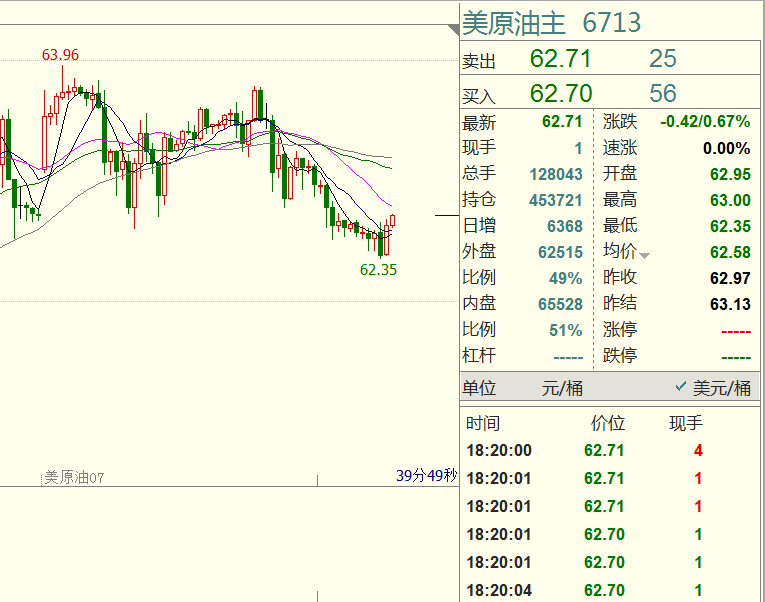Select the 时间 column header

coord(483,424)
